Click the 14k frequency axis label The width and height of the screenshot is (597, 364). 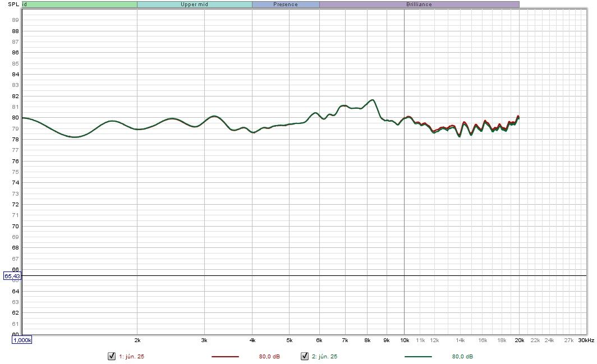click(x=460, y=340)
